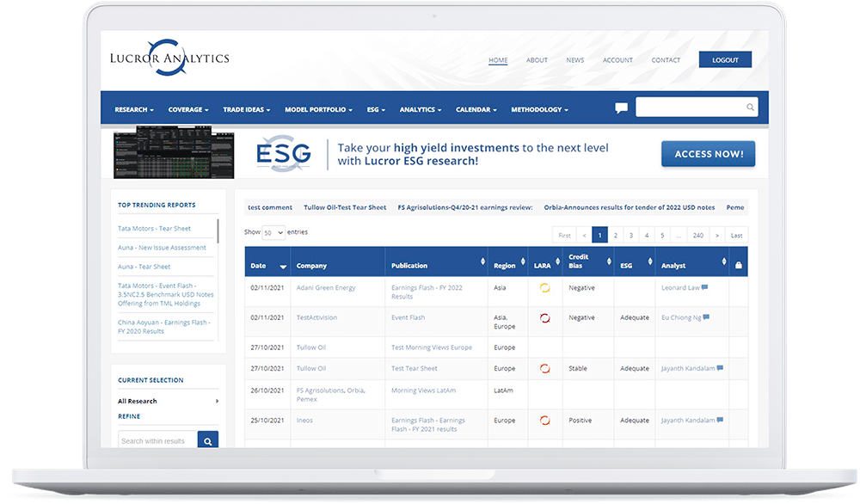Sort table by Date column arrow
The width and height of the screenshot is (860, 504).
(283, 267)
